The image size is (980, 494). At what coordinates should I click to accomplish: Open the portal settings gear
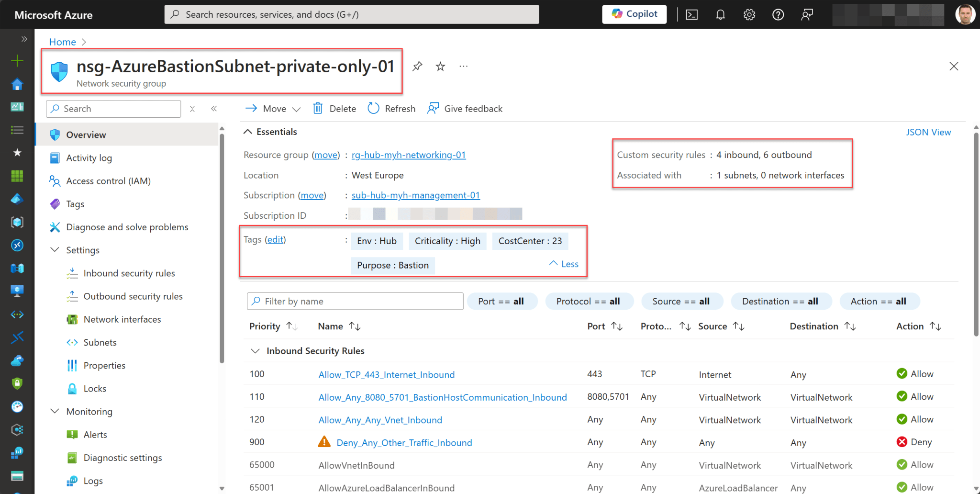pos(749,14)
